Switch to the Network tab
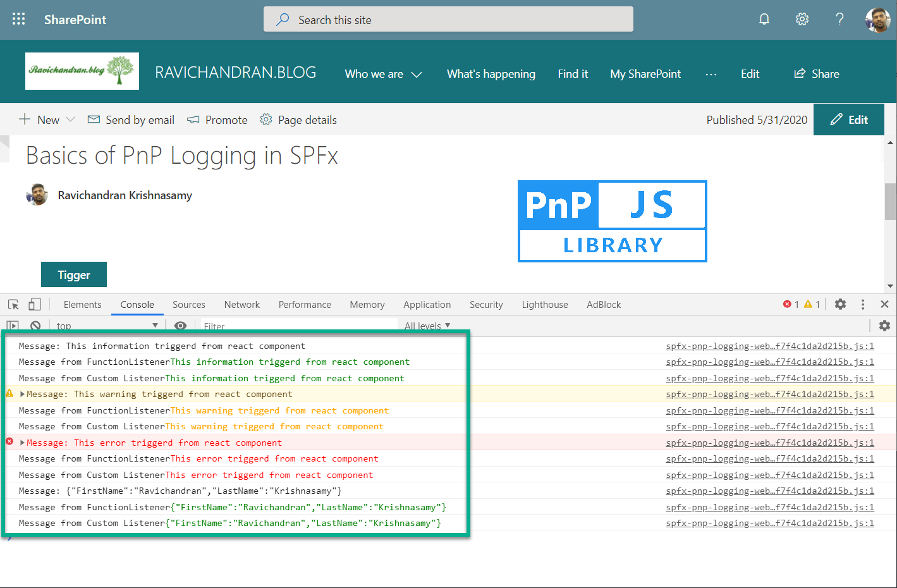 (x=241, y=305)
